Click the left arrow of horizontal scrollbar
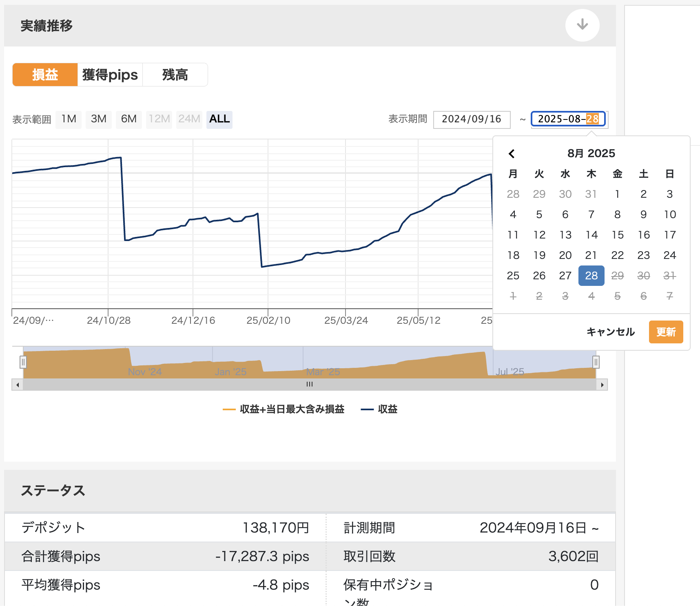This screenshot has width=700, height=606. (x=18, y=385)
